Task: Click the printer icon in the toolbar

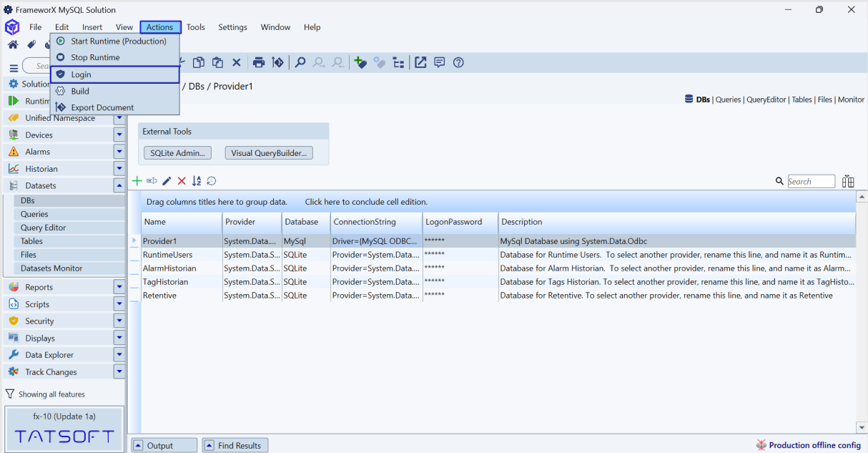Action: pyautogui.click(x=259, y=62)
